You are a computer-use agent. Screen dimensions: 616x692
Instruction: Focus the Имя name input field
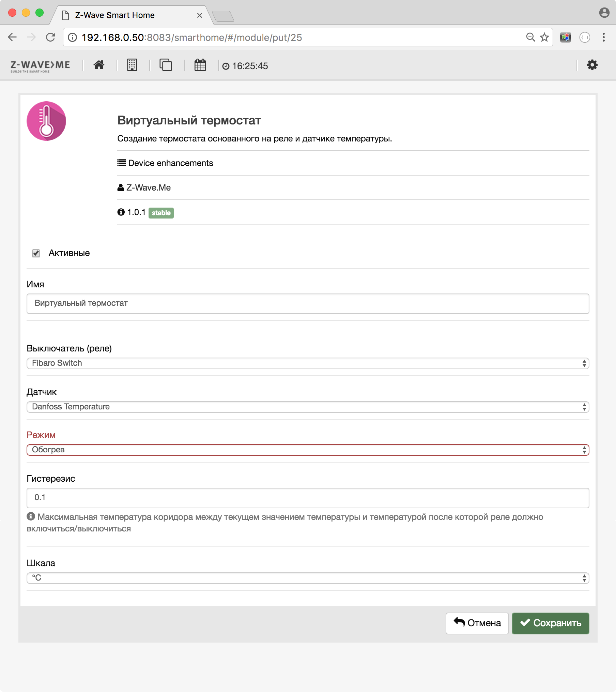coord(308,303)
